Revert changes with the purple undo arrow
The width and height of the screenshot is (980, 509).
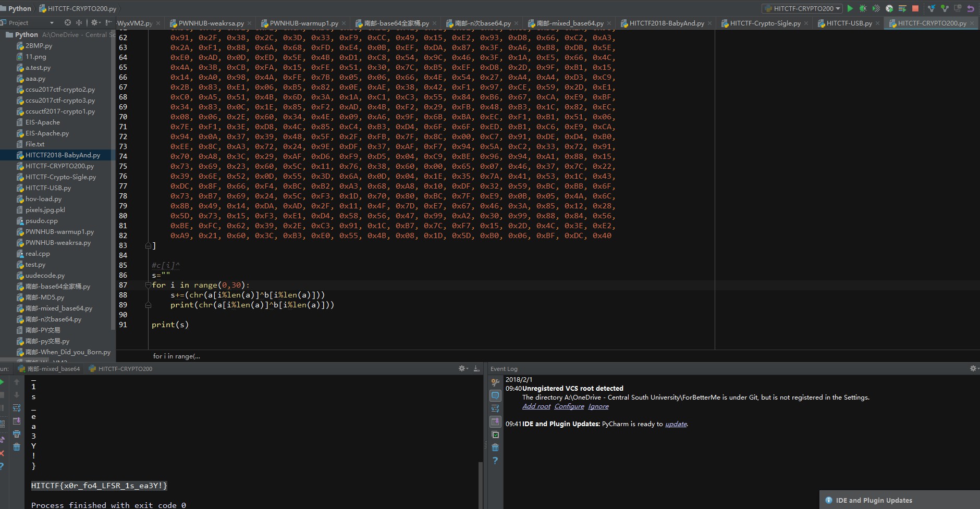971,8
